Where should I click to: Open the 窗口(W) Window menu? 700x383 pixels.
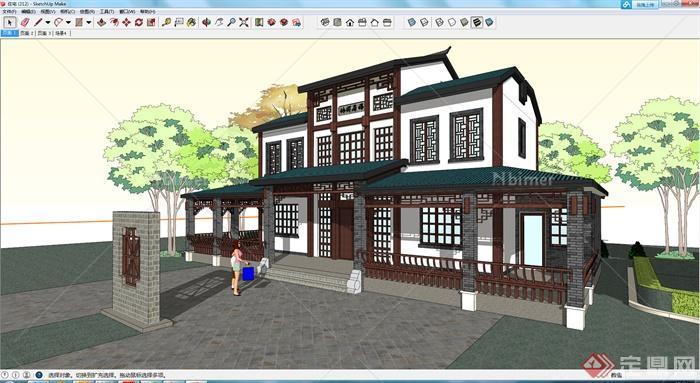click(x=127, y=12)
